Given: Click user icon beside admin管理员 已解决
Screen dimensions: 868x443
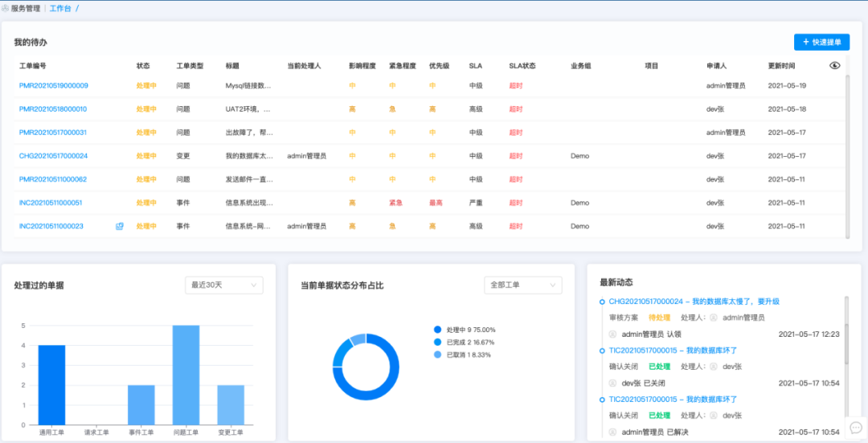Looking at the screenshot, I should tap(612, 432).
